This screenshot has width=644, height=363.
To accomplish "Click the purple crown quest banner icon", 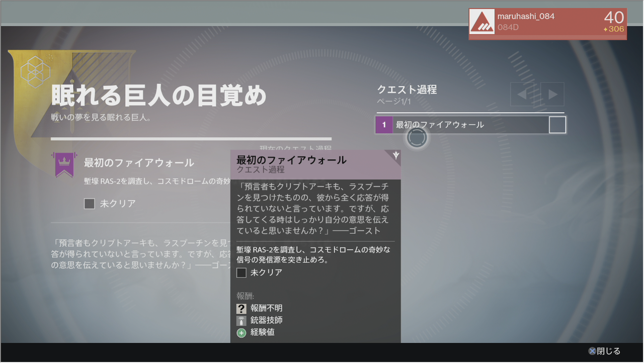I will [x=64, y=165].
